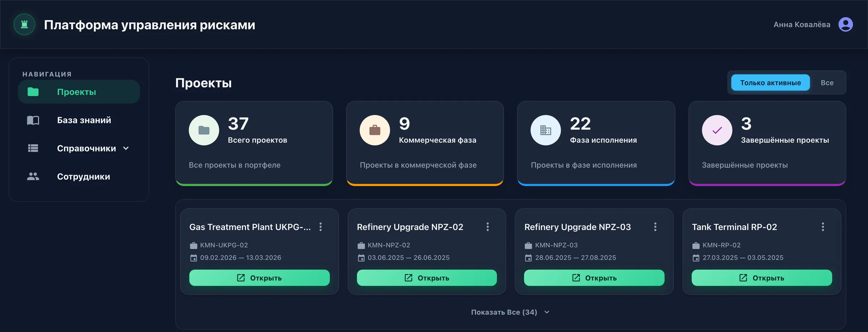Click Платформа управления рисками header title
Screen dimensions: 868x332
(x=149, y=25)
